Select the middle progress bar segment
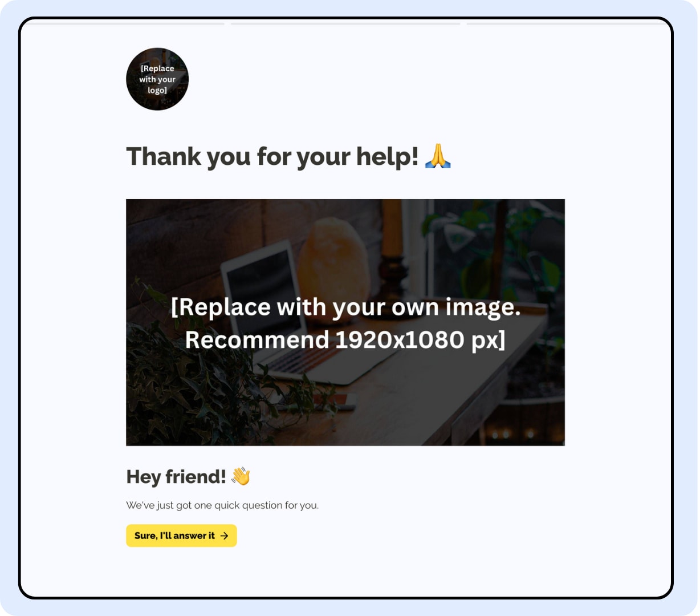Screen dimensions: 700x616 coord(345,23)
